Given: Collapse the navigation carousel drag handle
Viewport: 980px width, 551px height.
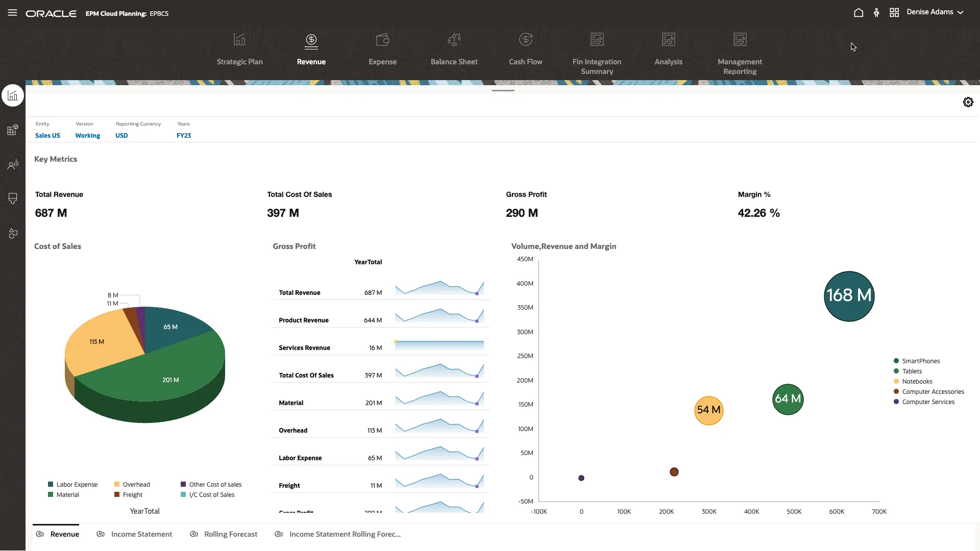Looking at the screenshot, I should click(502, 90).
